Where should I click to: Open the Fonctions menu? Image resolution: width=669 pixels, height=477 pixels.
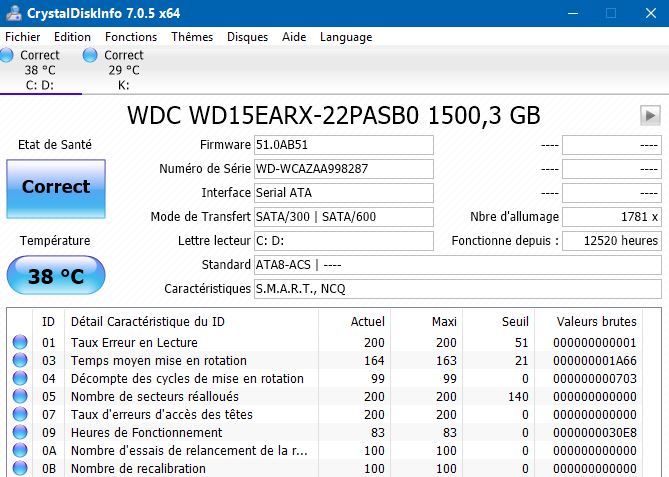pyautogui.click(x=131, y=37)
